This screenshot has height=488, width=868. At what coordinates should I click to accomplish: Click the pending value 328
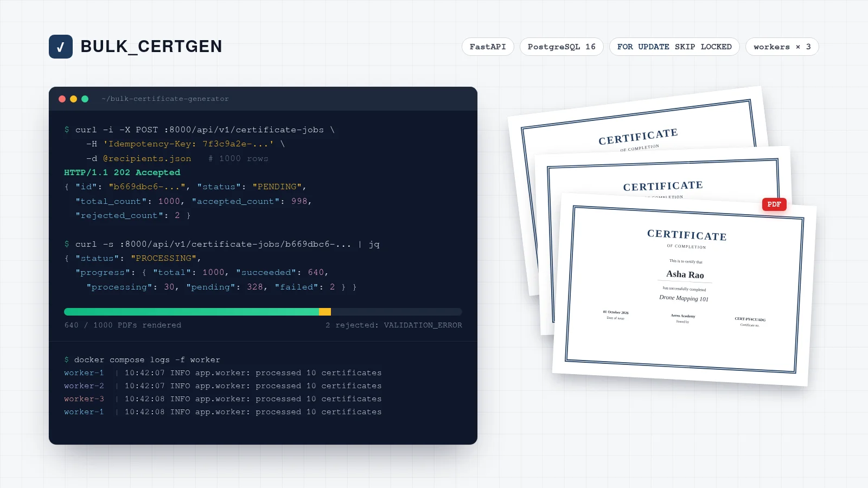point(255,287)
